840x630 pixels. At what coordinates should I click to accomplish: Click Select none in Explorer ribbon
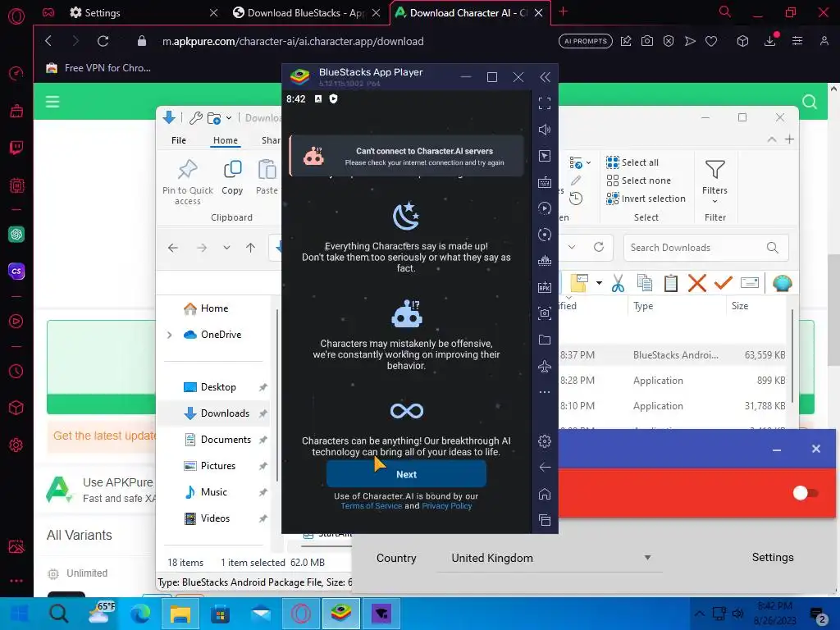pyautogui.click(x=638, y=180)
